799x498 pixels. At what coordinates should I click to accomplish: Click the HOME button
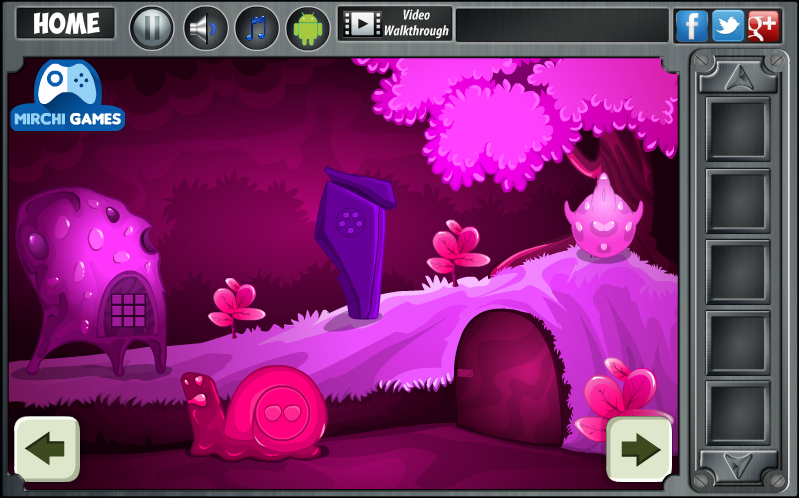[x=66, y=23]
